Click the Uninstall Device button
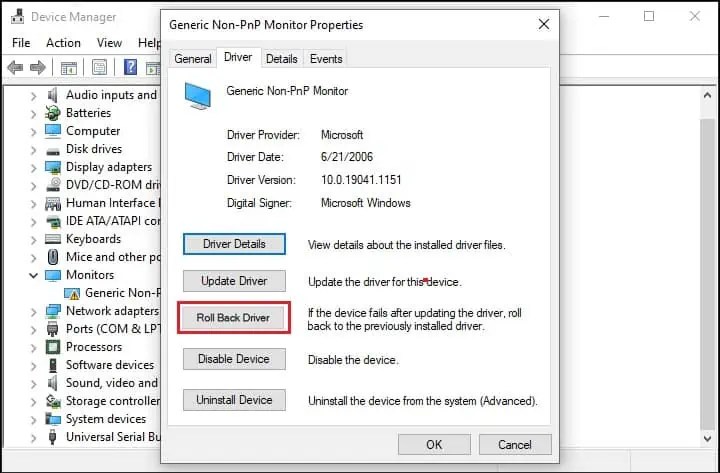 click(234, 400)
